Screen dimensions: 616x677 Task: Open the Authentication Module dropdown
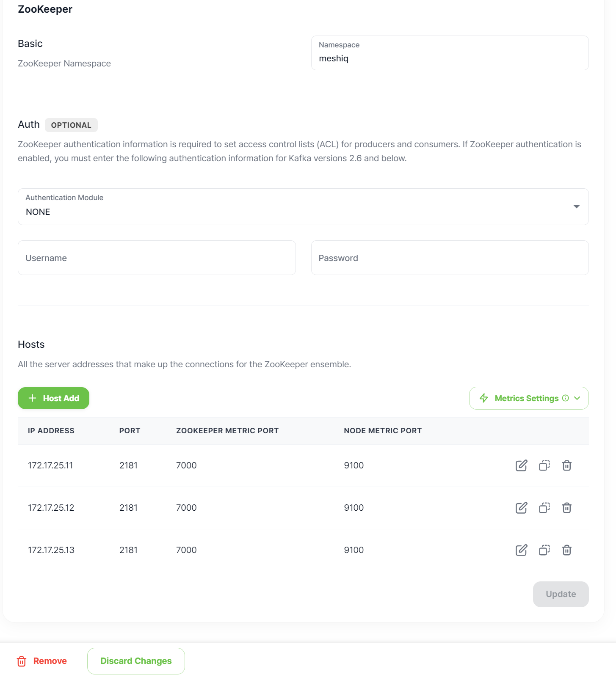[303, 207]
